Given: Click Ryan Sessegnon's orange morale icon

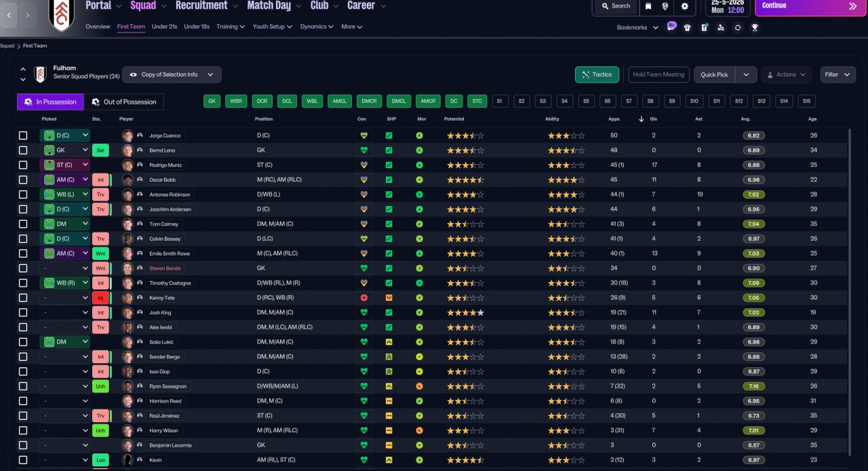Looking at the screenshot, I should (x=420, y=386).
